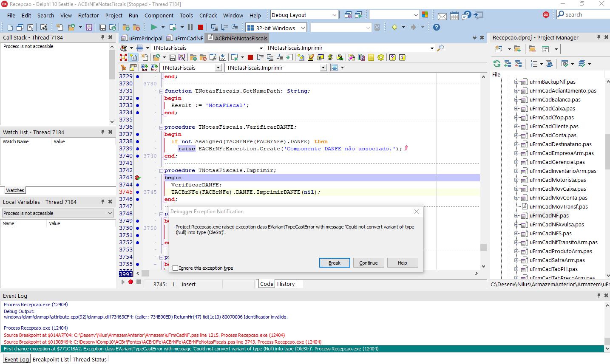
Task: Click code editor horizontal scrollbar thumb
Action: coord(145,274)
